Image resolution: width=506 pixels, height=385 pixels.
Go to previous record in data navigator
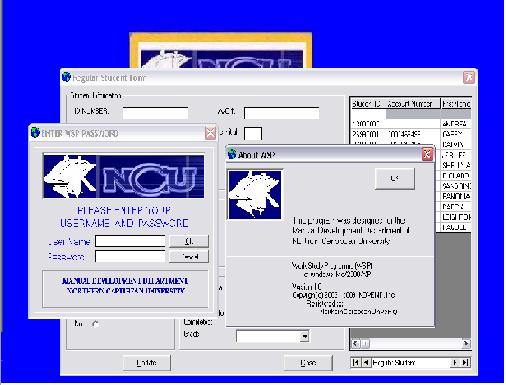tap(366, 362)
